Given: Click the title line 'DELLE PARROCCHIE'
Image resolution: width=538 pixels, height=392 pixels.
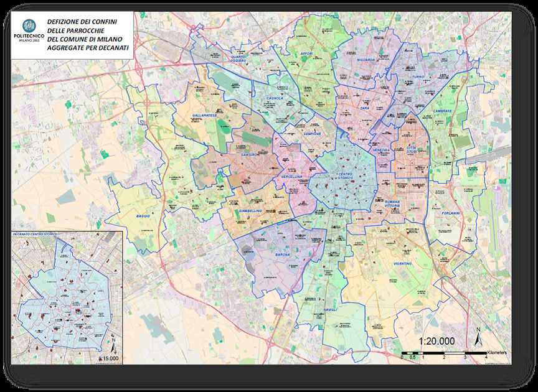Looking at the screenshot, I should (x=76, y=30).
